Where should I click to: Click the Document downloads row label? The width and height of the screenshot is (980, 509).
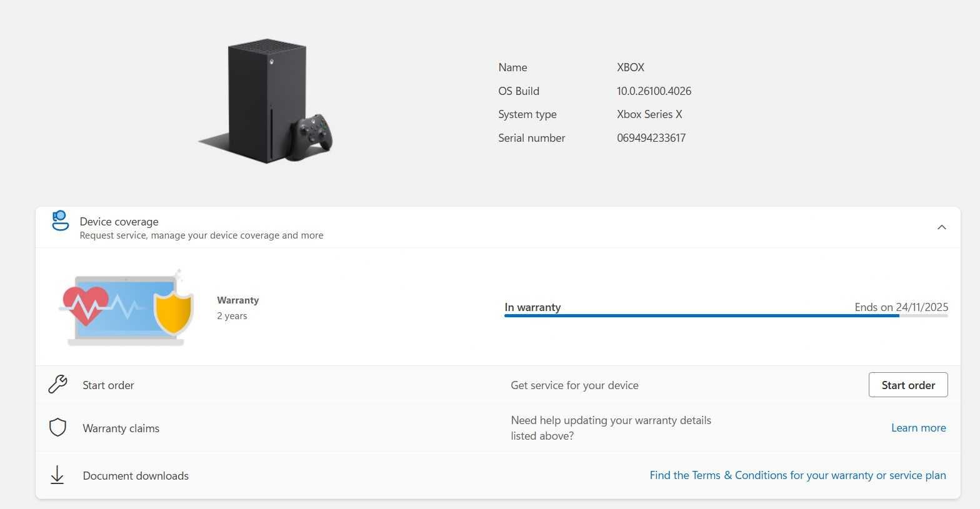(x=136, y=476)
